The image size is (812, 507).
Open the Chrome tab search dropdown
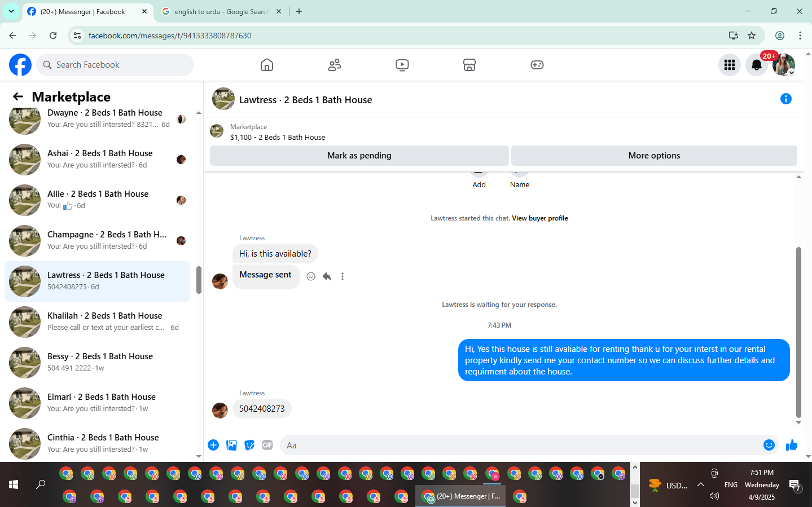(11, 11)
